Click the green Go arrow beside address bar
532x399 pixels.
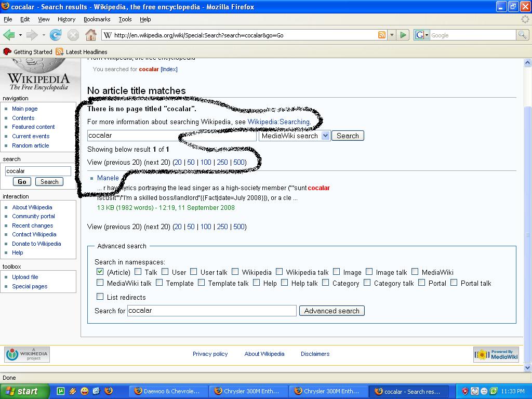click(403, 35)
